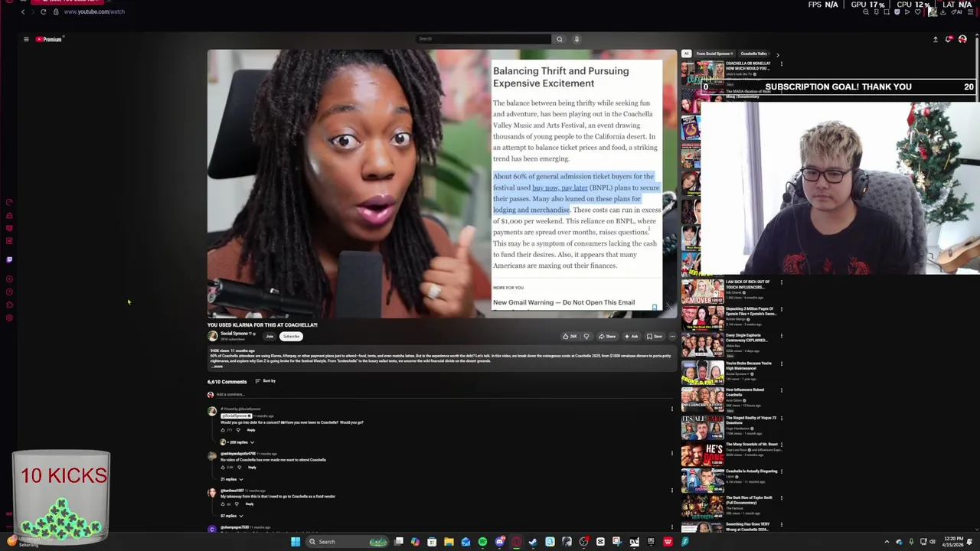The image size is (980, 551).
Task: Expand description with ...more
Action: [217, 367]
